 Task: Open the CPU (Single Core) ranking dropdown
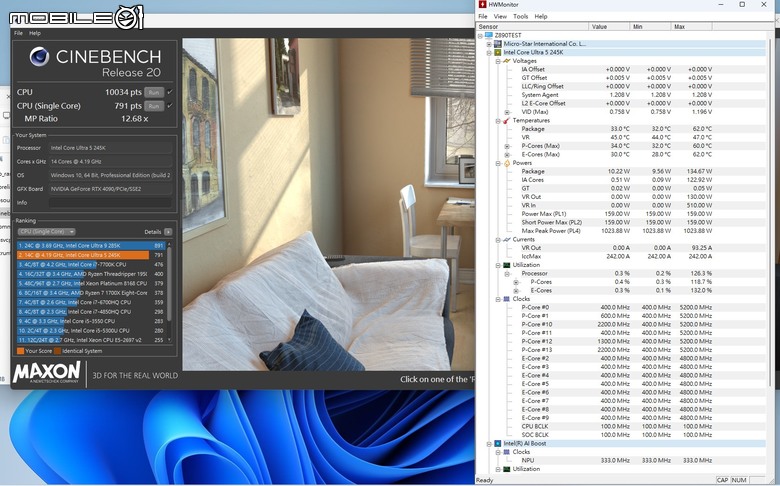click(46, 232)
